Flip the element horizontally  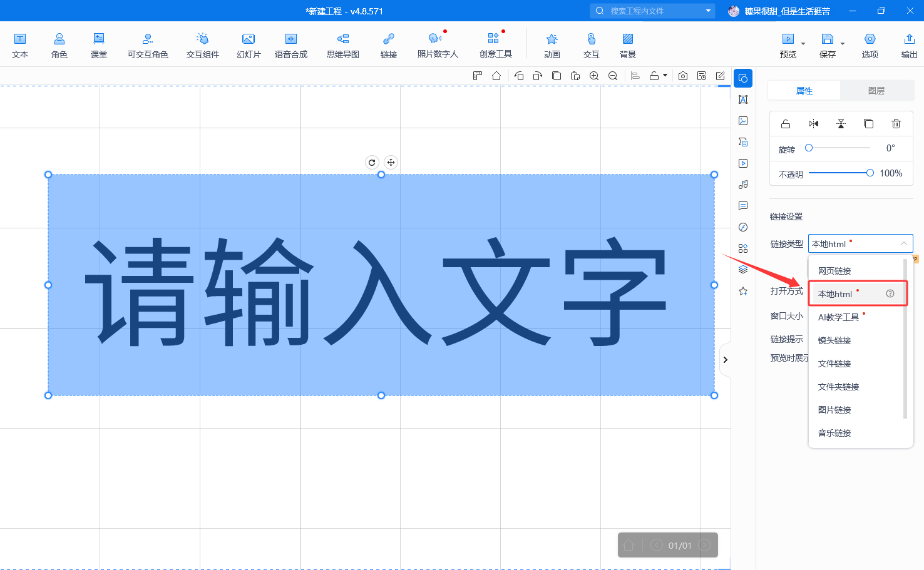tap(813, 124)
